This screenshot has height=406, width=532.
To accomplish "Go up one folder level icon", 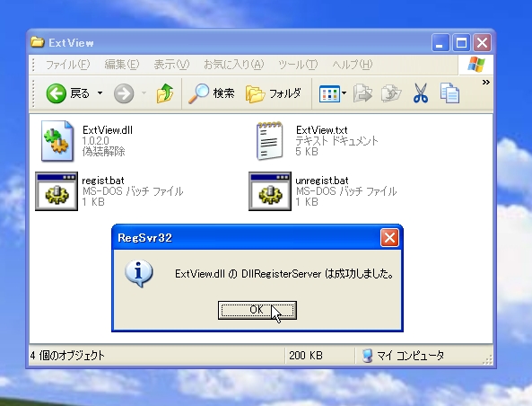I will (x=165, y=93).
